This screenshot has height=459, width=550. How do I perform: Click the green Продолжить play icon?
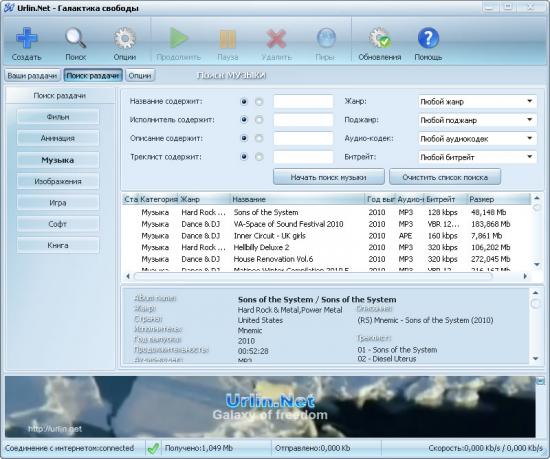tap(179, 38)
